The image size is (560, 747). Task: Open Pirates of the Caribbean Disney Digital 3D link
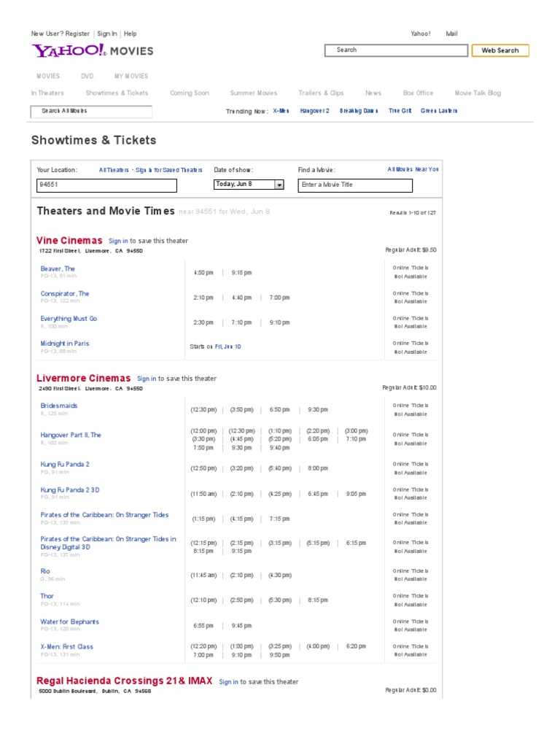coord(108,543)
